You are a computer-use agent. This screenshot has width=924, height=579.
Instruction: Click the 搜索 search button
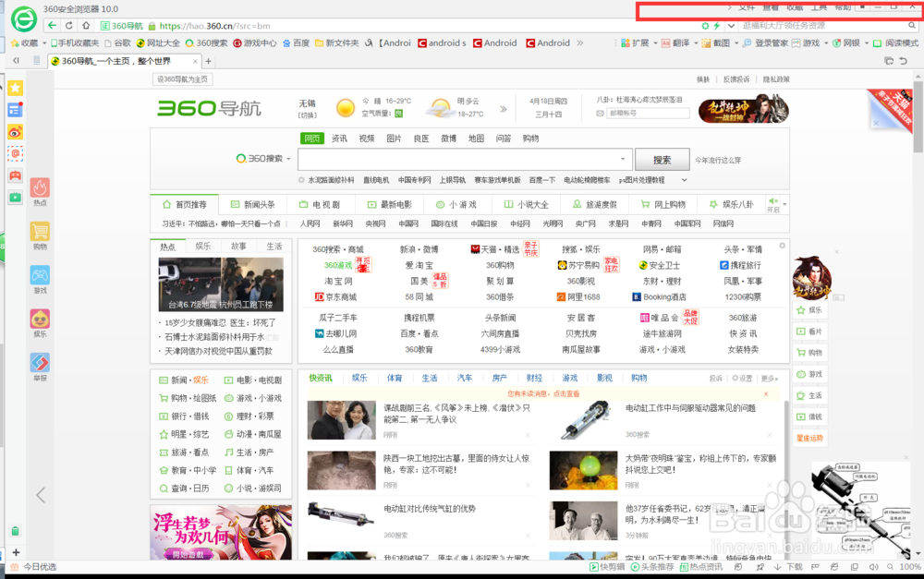click(x=662, y=160)
